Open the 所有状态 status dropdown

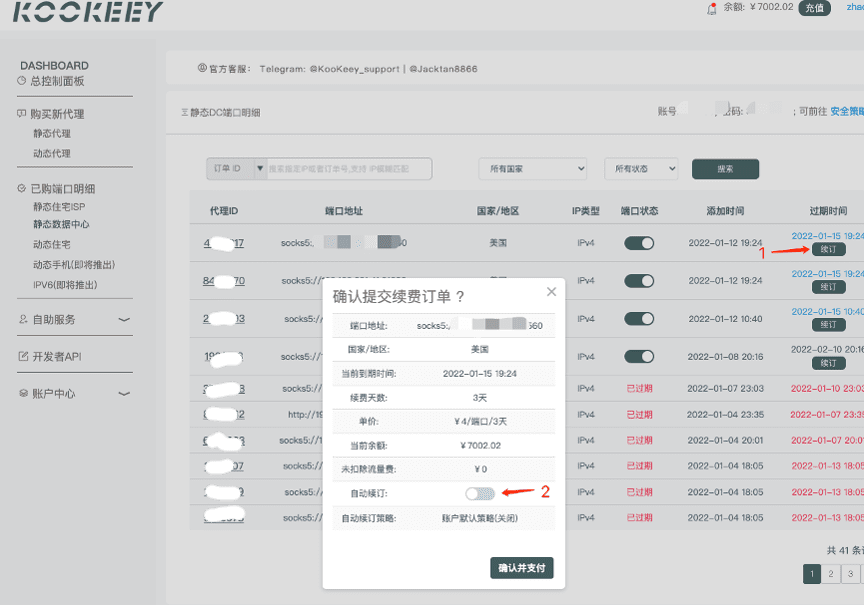point(641,168)
